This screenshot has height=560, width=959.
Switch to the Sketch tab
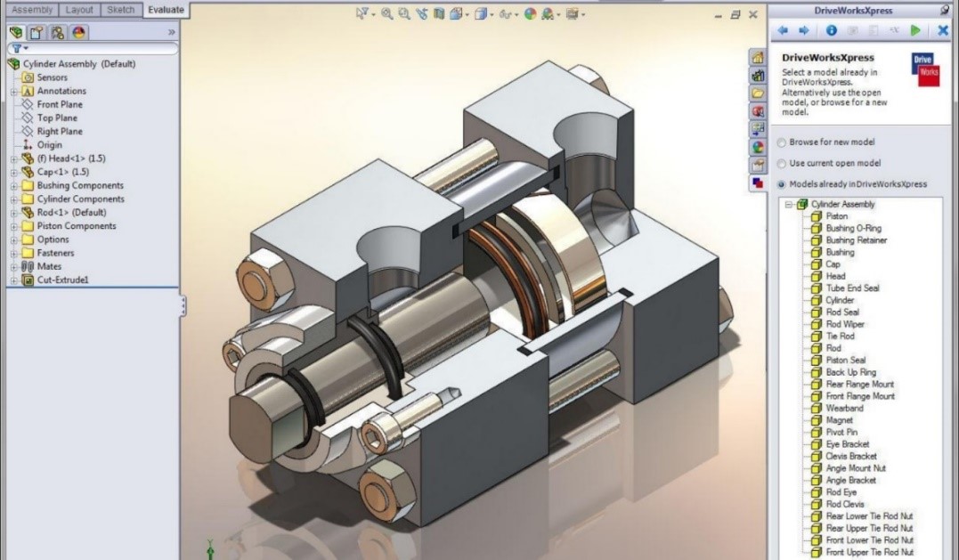click(120, 10)
